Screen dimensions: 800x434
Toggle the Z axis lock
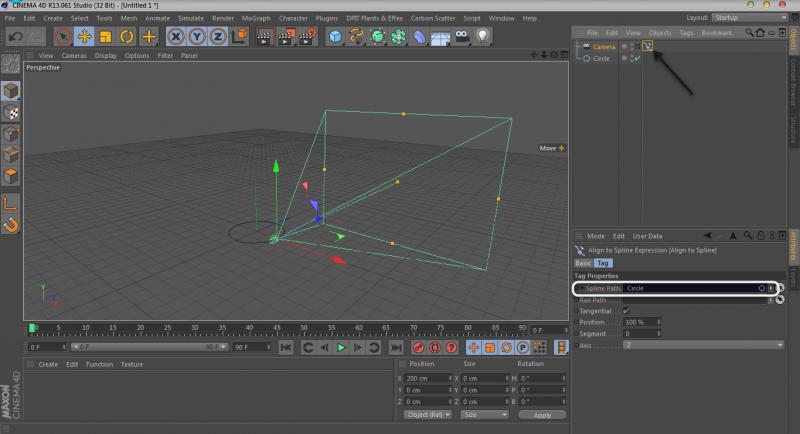click(219, 36)
